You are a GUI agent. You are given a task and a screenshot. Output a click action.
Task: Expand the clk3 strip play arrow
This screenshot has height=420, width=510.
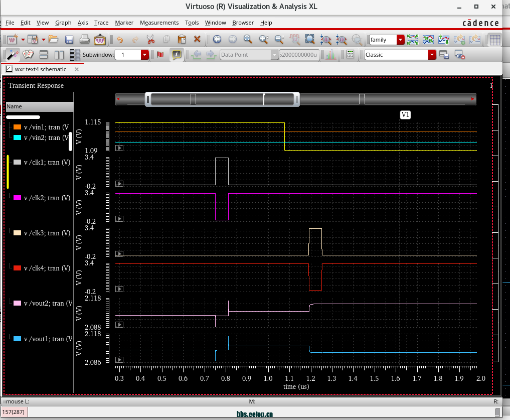click(x=119, y=253)
